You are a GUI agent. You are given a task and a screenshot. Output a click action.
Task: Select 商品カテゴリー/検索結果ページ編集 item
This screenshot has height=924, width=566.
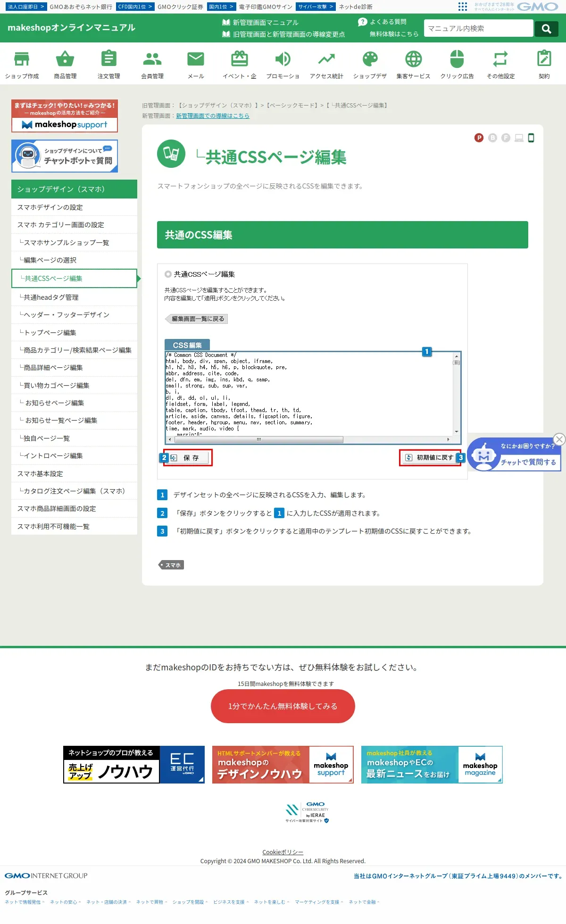click(74, 350)
